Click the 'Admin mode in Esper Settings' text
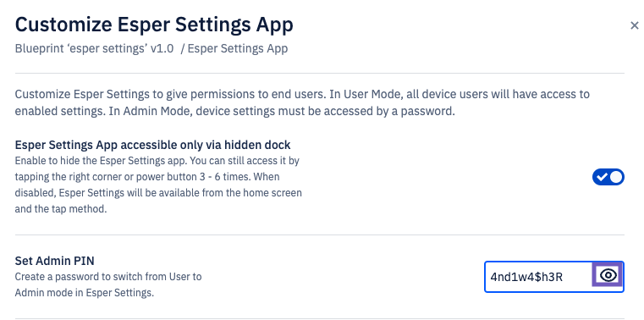Viewport: 644px width, 320px height. pyautogui.click(x=84, y=293)
